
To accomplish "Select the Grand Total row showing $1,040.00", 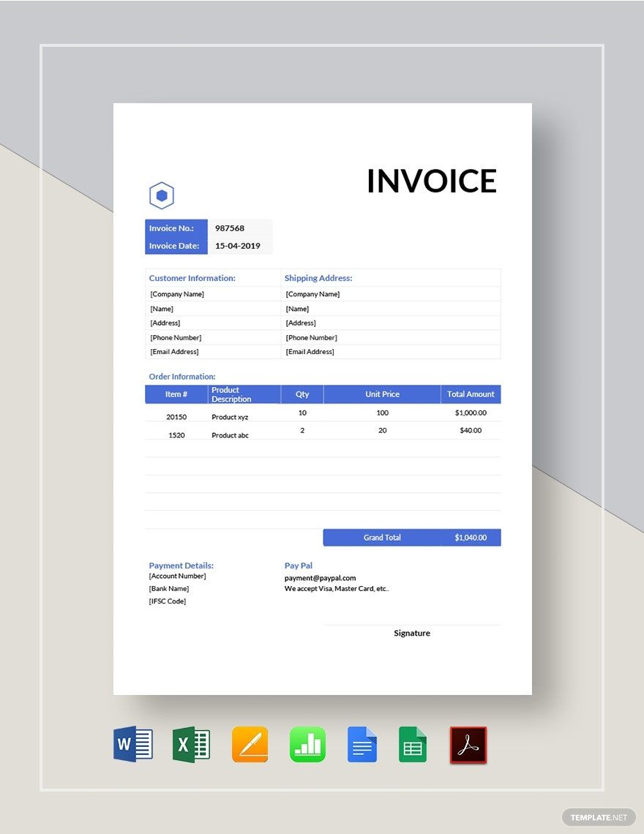I will [411, 537].
